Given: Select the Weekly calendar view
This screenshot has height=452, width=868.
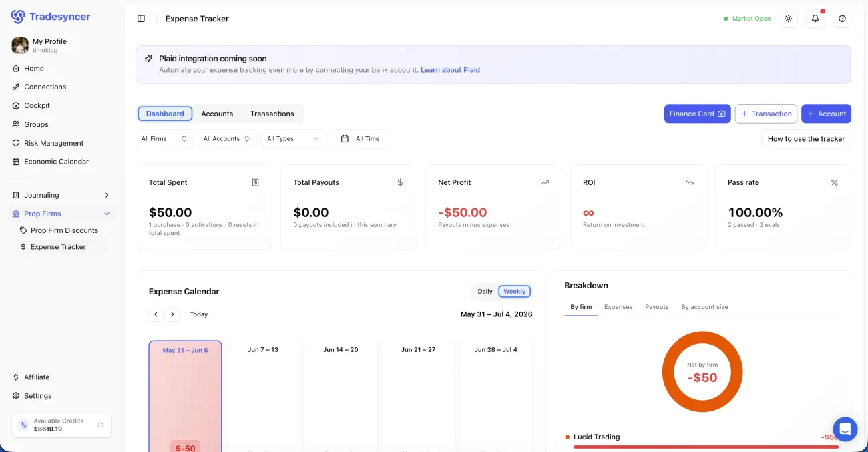Looking at the screenshot, I should pos(515,292).
